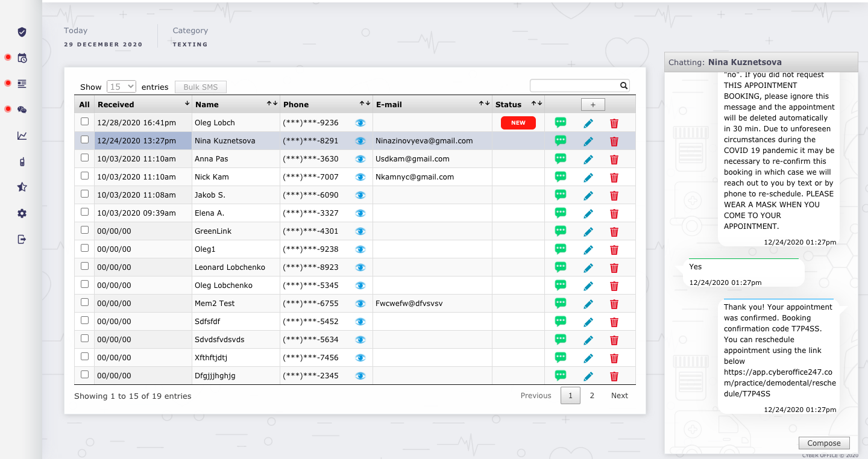
Task: Check the Anna Pas row checkbox
Action: [85, 158]
